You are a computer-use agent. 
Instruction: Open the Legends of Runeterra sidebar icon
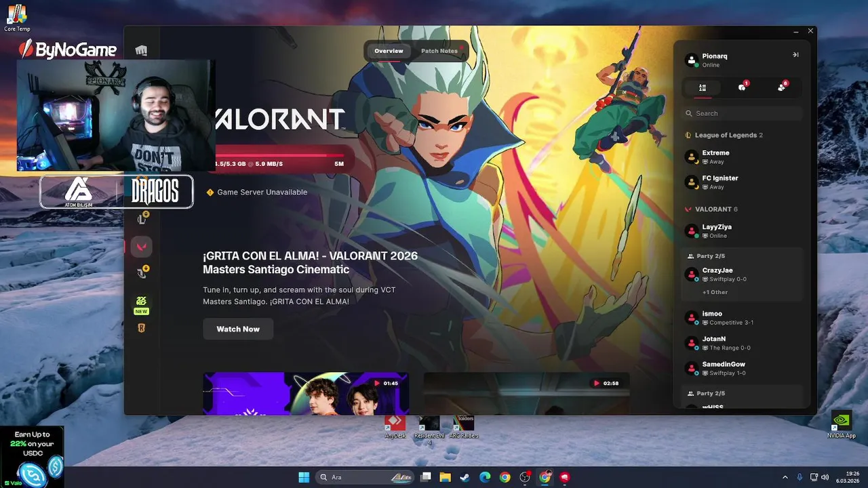click(x=142, y=329)
